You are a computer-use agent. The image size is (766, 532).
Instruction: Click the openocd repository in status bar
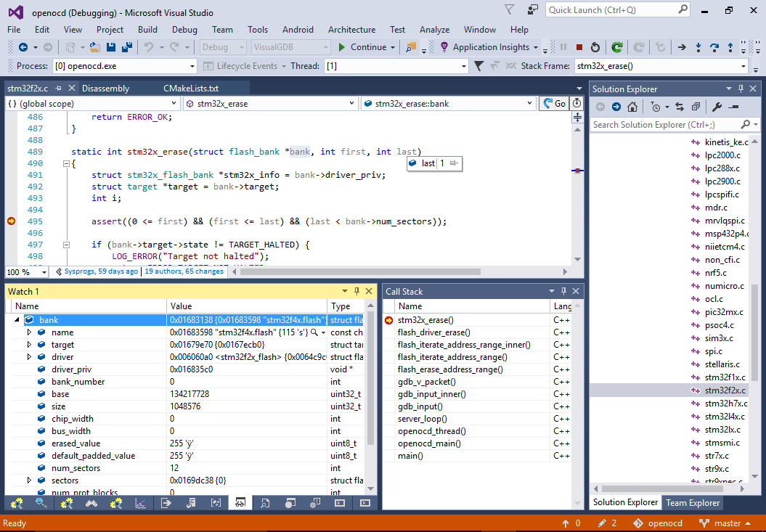[x=659, y=523]
